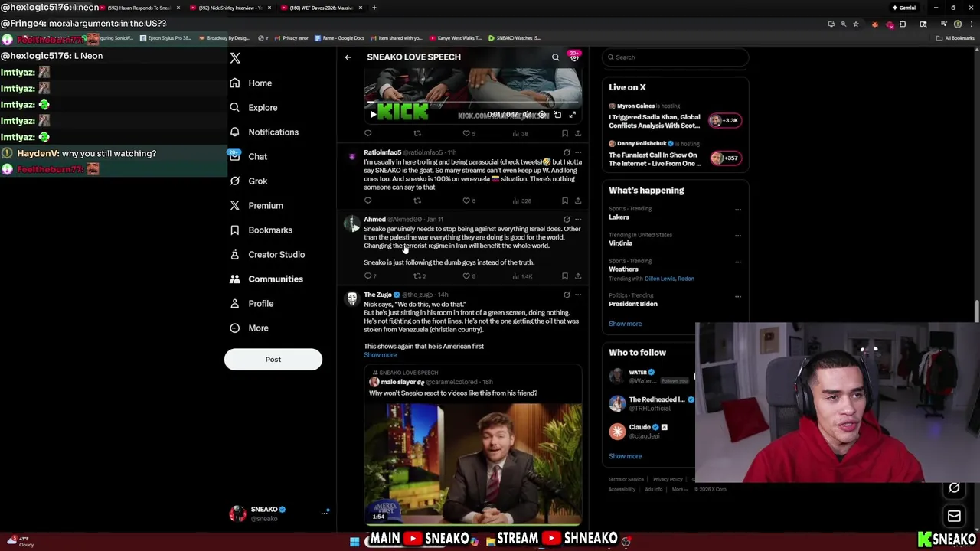This screenshot has height=551, width=980.
Task: Open options for Weathers trend
Action: coord(738,262)
